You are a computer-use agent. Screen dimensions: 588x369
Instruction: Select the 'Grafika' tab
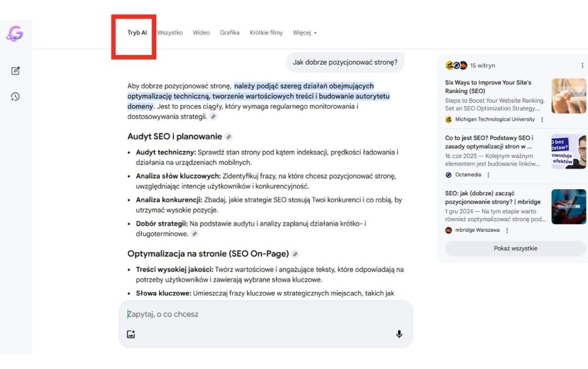click(230, 33)
